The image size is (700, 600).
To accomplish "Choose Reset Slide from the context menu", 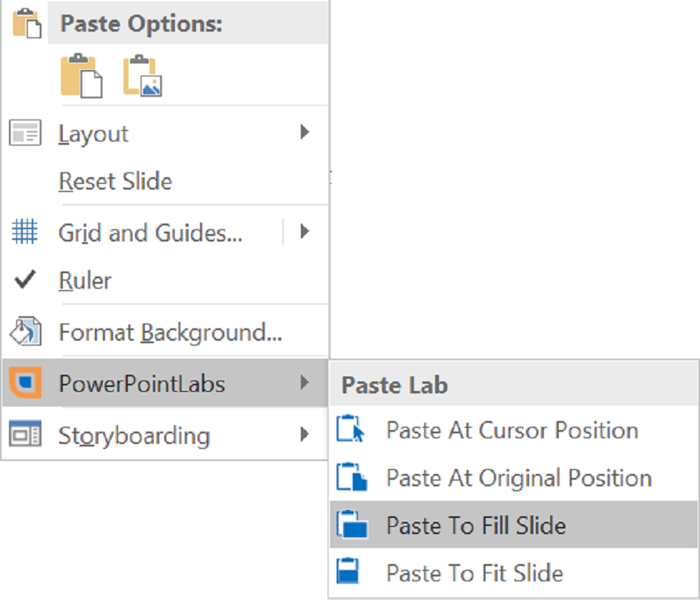I will [x=115, y=181].
